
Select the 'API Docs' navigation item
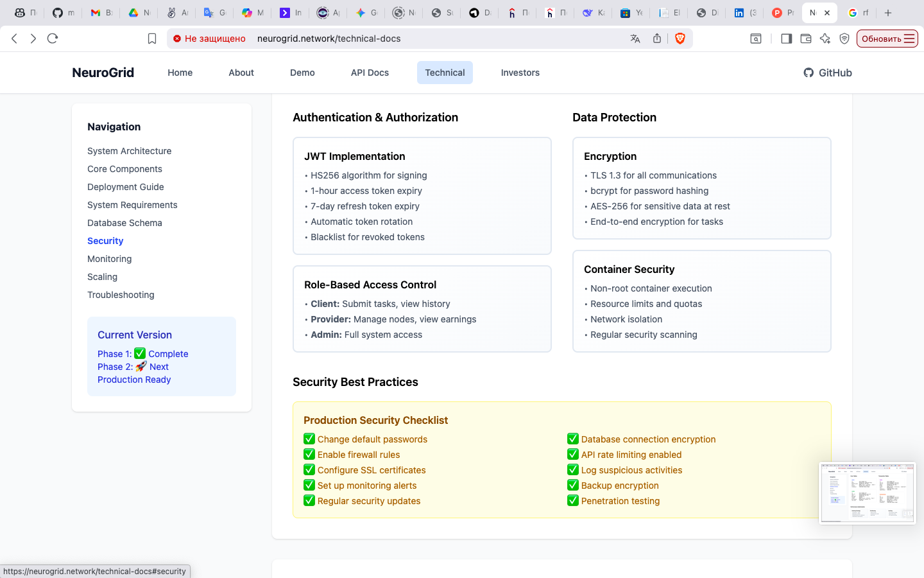coord(370,73)
